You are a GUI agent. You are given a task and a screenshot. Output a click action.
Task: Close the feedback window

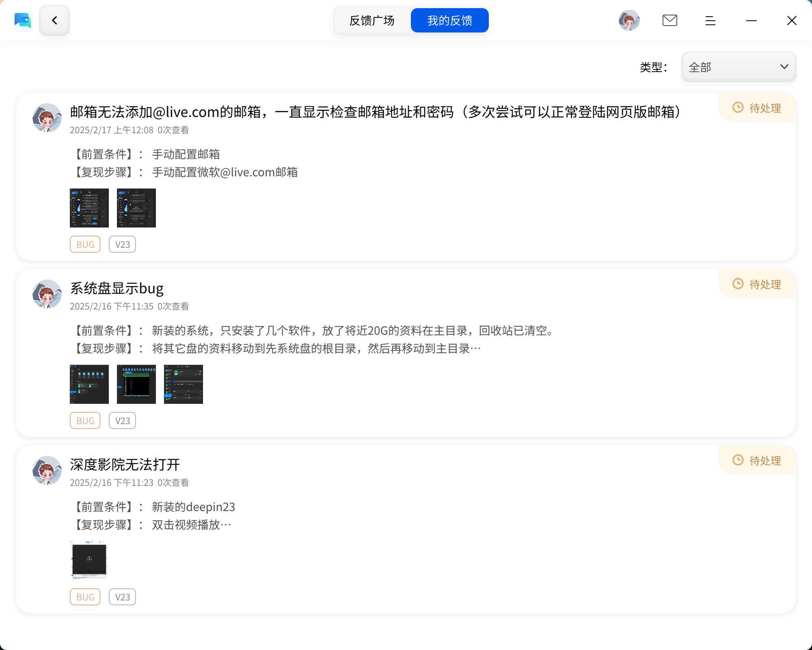792,21
